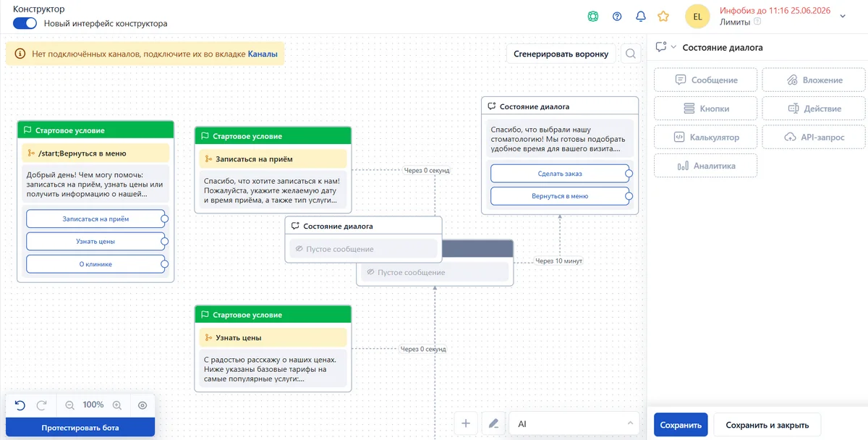
Task: Click the warning icon in channels notice
Action: tap(19, 54)
